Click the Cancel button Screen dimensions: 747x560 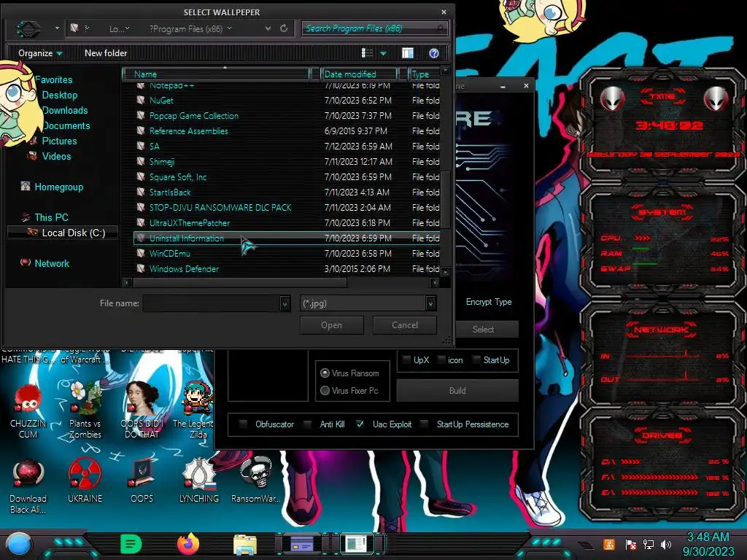click(404, 325)
